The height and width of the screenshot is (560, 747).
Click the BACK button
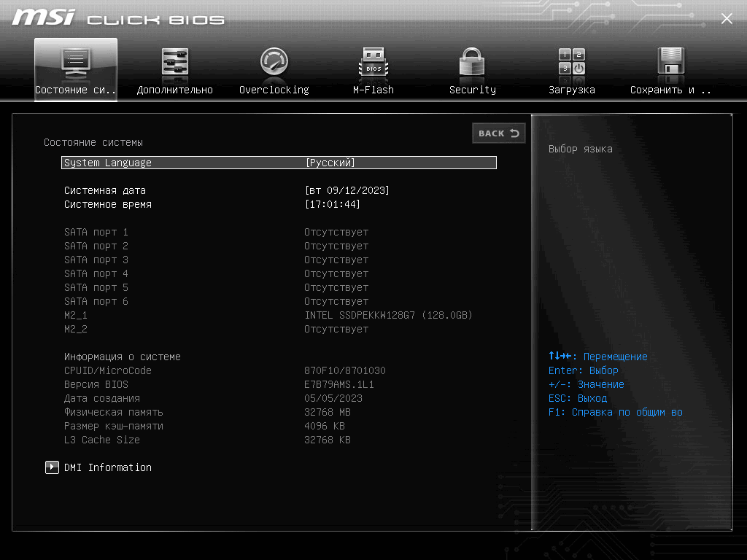tap(499, 133)
